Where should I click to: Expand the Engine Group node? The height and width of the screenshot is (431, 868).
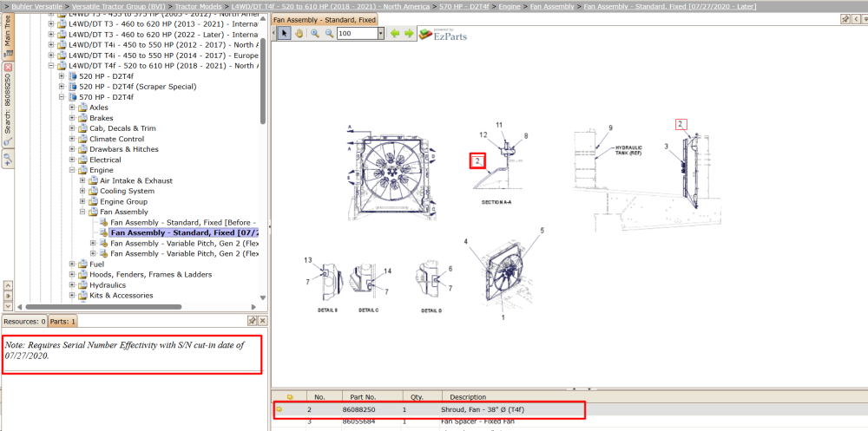(x=82, y=201)
